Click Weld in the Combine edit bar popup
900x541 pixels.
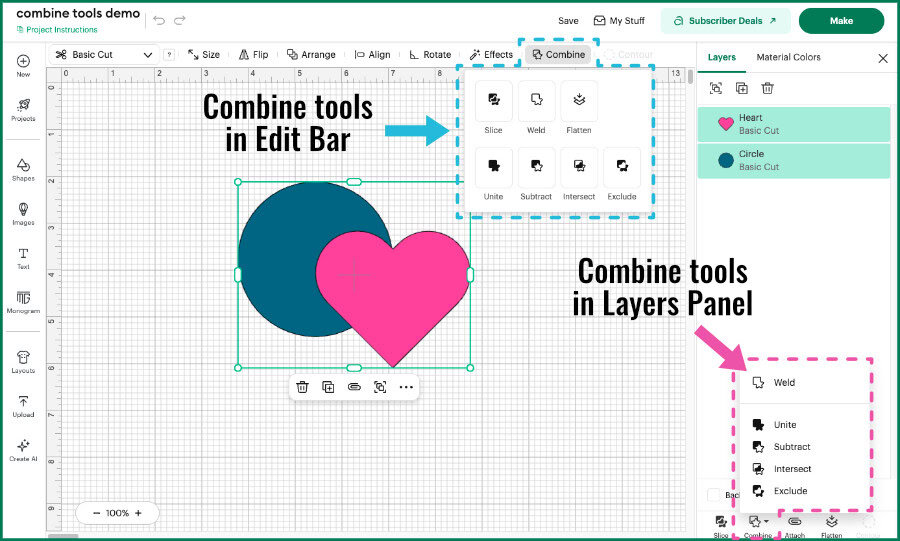point(536,100)
